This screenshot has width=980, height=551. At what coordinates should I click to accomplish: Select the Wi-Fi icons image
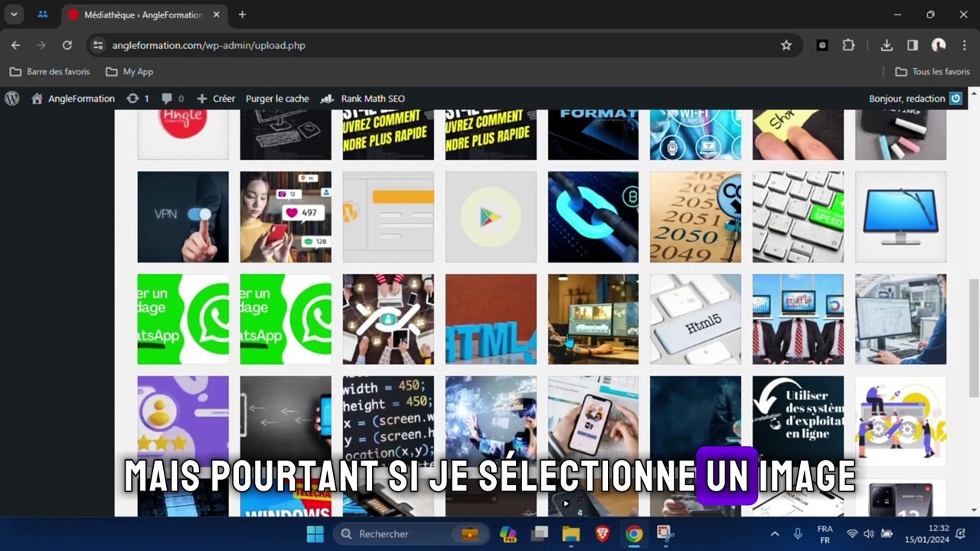696,134
